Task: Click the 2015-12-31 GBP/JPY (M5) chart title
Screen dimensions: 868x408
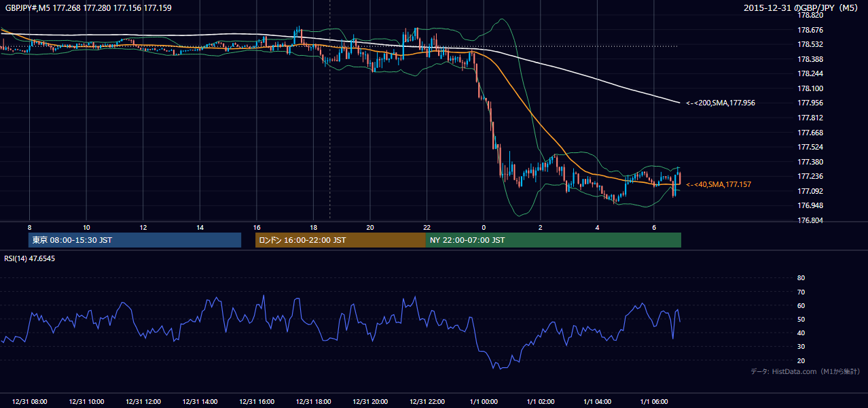Action: coord(802,8)
